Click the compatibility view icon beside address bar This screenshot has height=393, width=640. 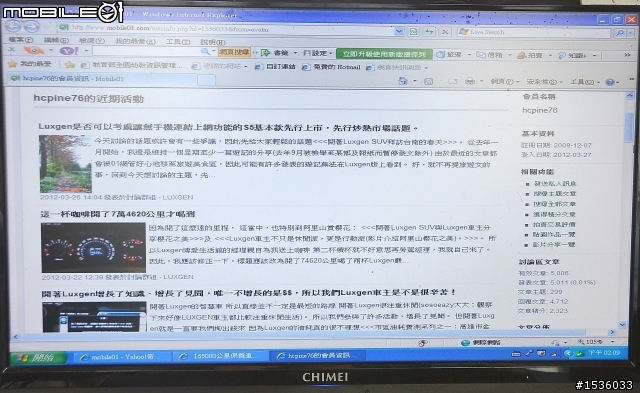413,31
